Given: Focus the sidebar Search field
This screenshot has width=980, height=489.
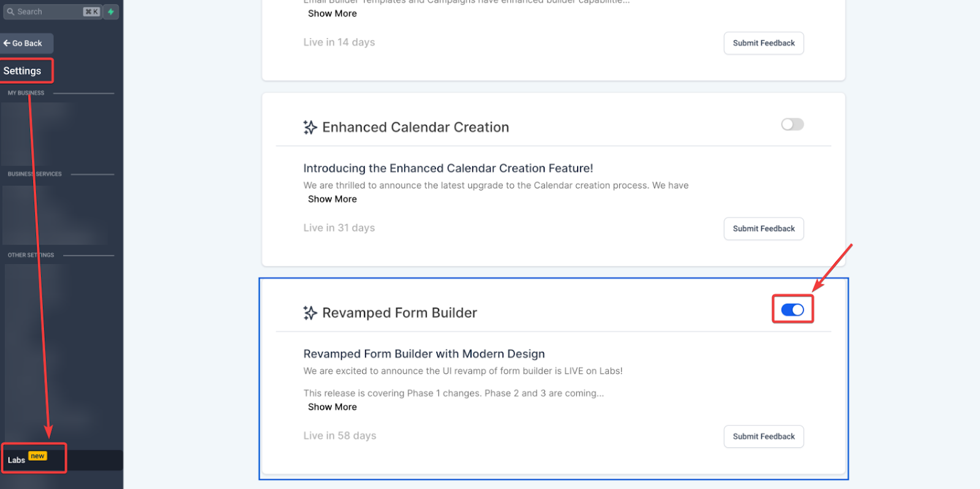Looking at the screenshot, I should (52, 12).
